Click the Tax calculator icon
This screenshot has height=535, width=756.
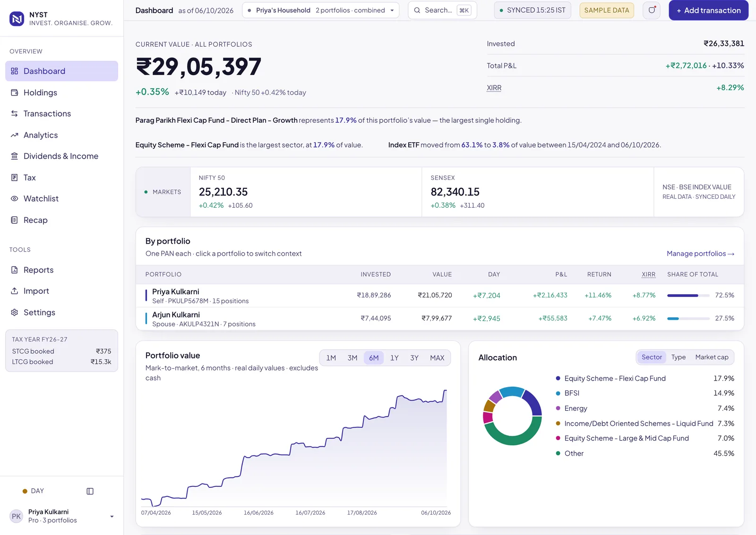click(15, 178)
